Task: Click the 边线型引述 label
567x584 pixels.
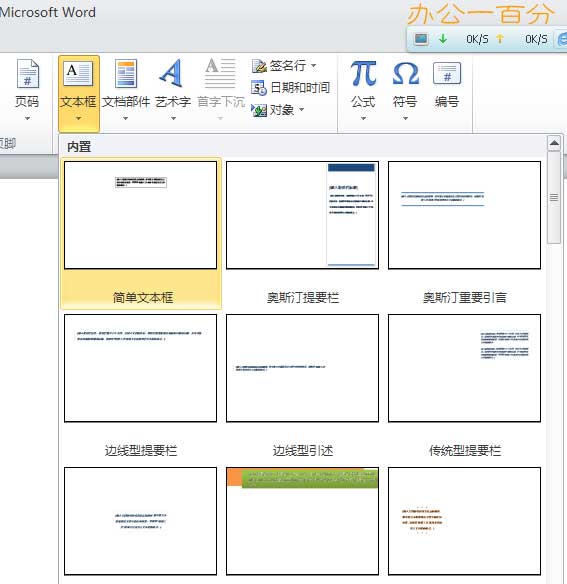Action: click(303, 451)
